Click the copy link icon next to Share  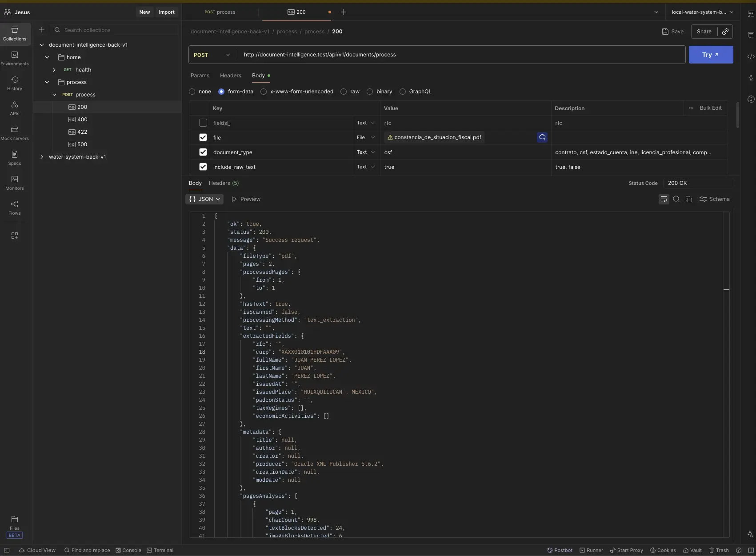[x=725, y=32]
